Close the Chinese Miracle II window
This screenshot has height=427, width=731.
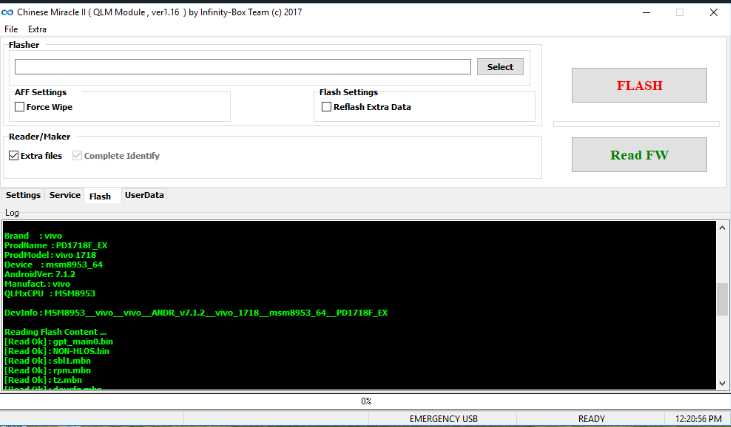pos(713,13)
